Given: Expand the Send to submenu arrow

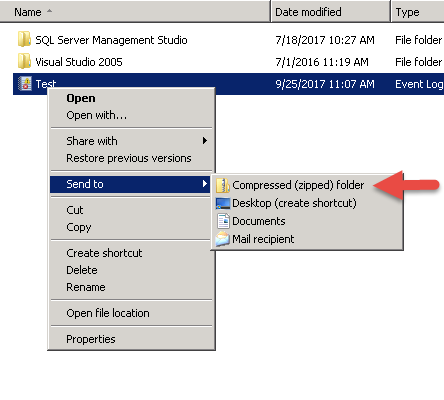Looking at the screenshot, I should 205,184.
